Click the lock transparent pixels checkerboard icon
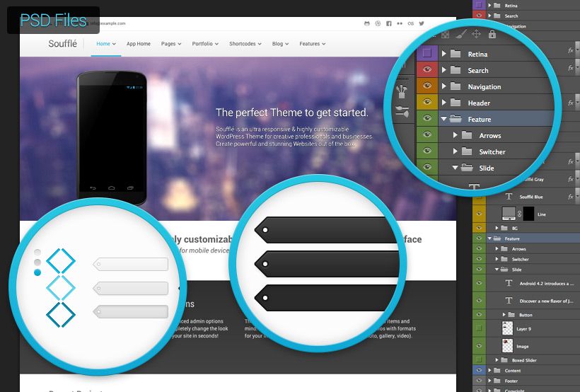This screenshot has height=392, width=580. pos(445,34)
